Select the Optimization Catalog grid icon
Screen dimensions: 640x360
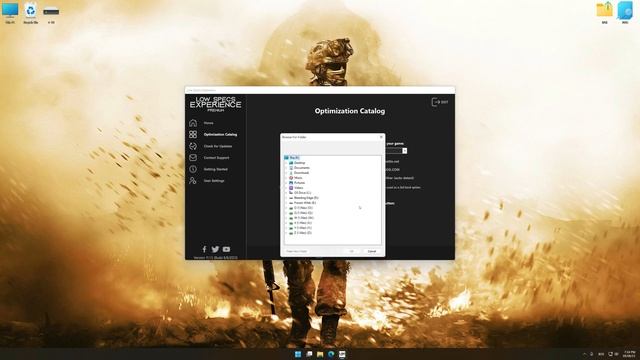pos(193,134)
